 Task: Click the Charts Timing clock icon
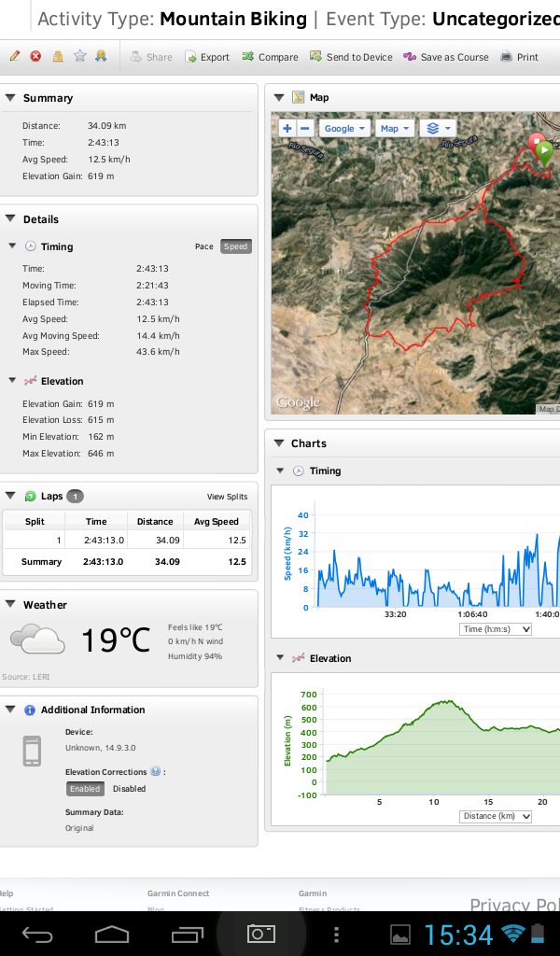(x=298, y=471)
